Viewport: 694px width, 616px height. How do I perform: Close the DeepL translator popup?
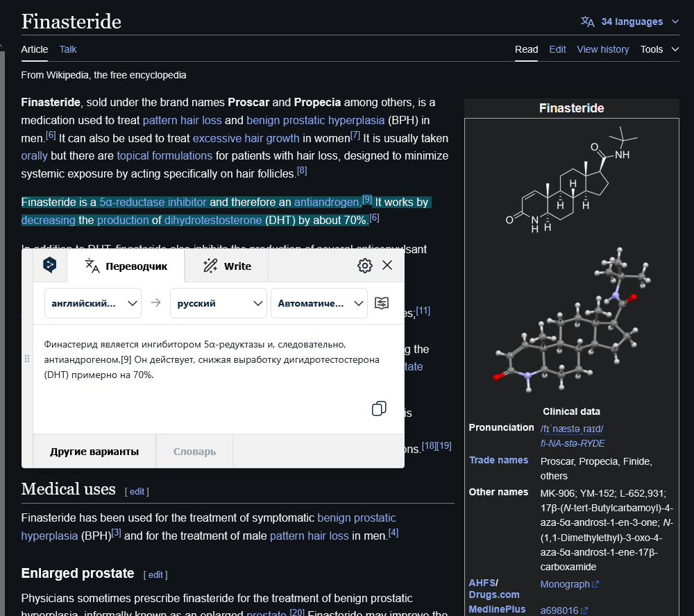click(387, 265)
